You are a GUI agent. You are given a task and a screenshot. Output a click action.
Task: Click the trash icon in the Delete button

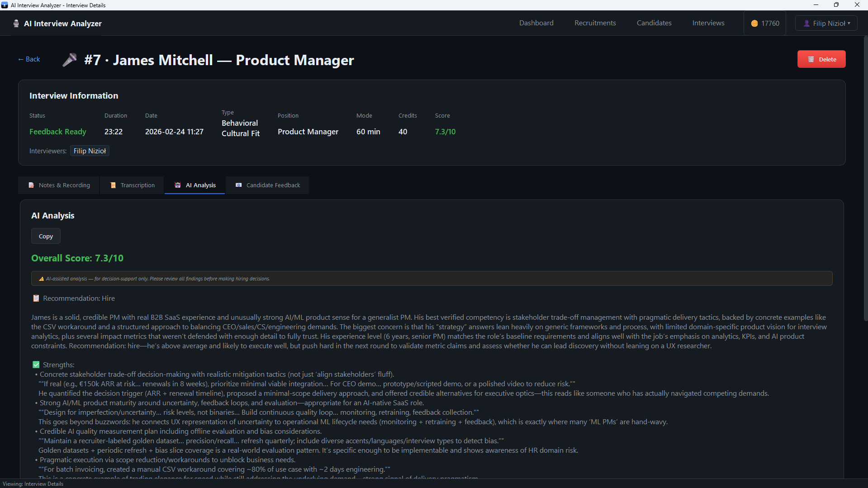(x=811, y=59)
